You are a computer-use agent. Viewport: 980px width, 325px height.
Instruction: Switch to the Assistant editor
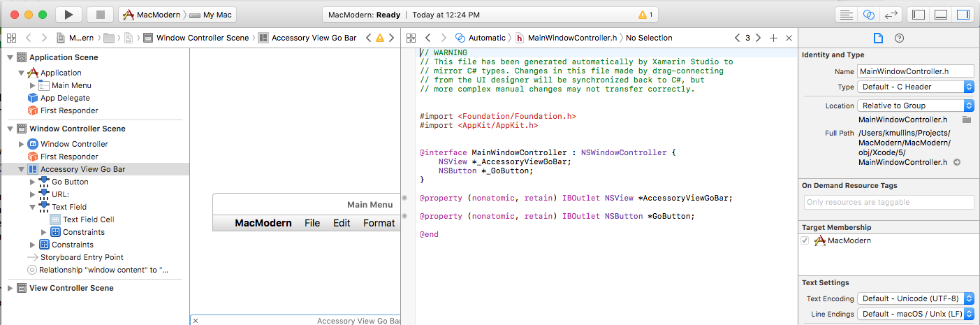[x=868, y=15]
